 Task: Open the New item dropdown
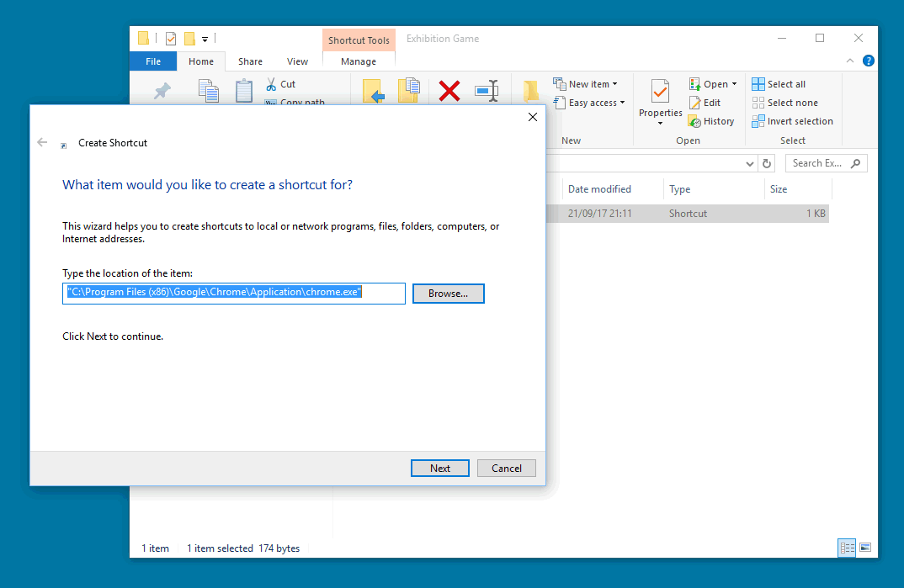coord(585,84)
